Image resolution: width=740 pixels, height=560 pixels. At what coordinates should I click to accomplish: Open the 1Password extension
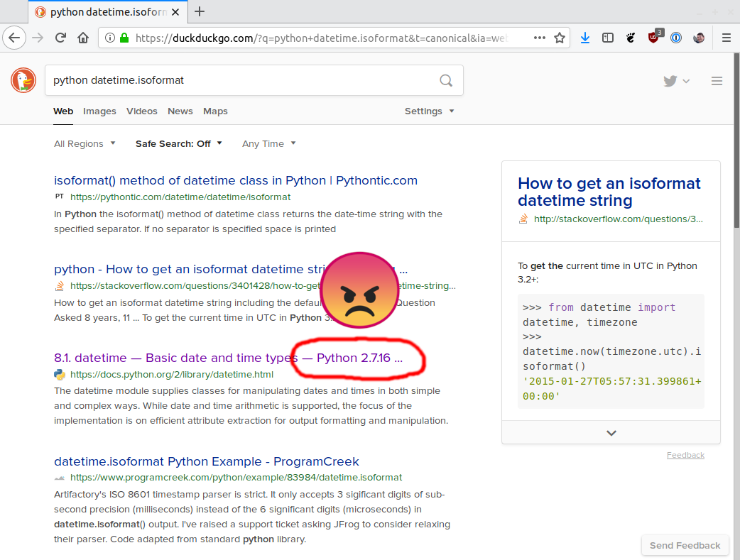tap(676, 38)
